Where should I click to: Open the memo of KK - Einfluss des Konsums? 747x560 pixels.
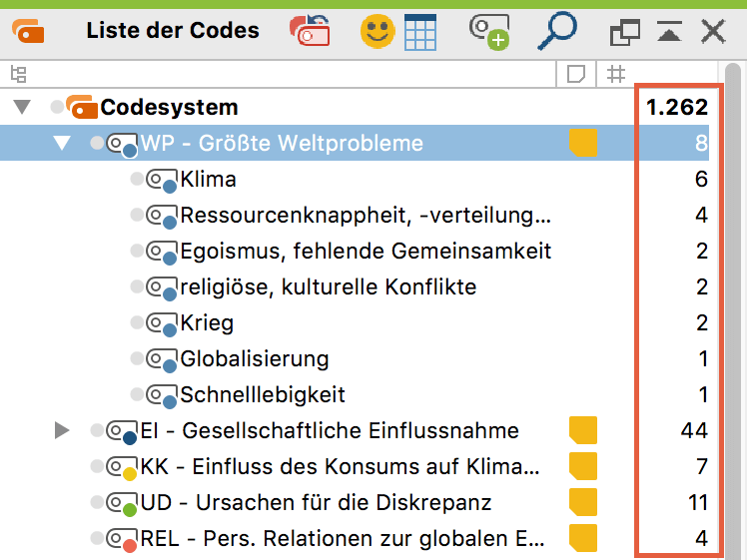[583, 467]
